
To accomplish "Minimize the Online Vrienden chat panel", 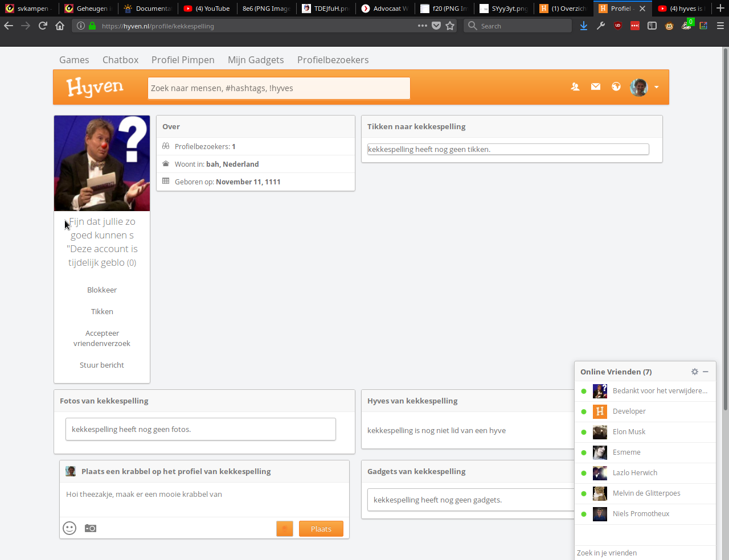I will [x=706, y=372].
